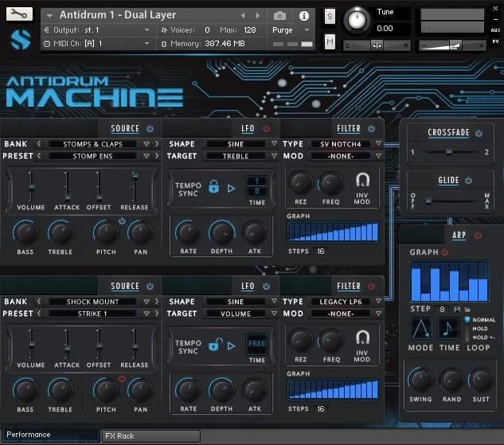
Task: Click previous preset arrow for Stomp Ens
Action: [x=39, y=156]
